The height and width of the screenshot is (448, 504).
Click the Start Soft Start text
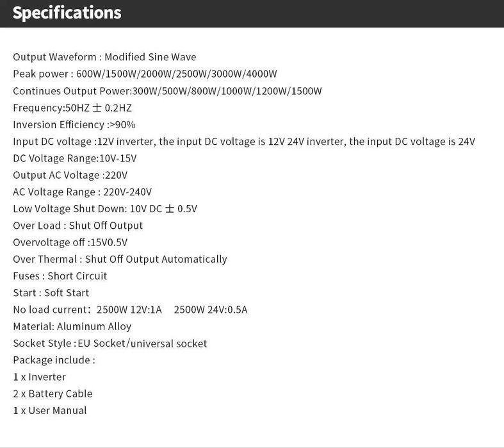[51, 293]
